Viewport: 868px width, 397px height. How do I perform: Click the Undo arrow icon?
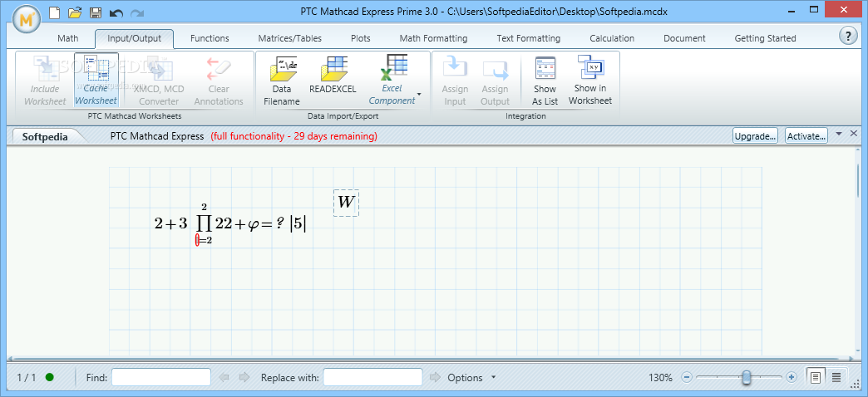pos(116,12)
